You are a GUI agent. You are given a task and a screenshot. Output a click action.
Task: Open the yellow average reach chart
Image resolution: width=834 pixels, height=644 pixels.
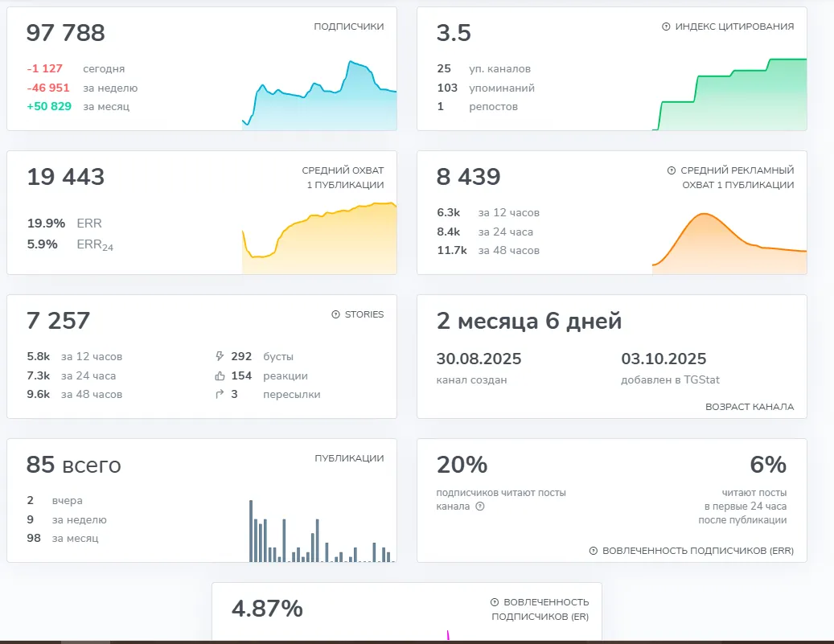319,238
